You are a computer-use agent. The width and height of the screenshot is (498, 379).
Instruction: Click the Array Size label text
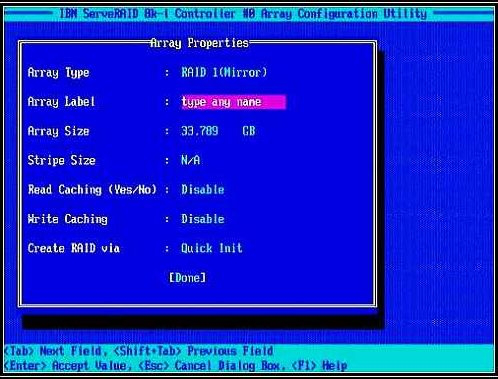pos(59,131)
